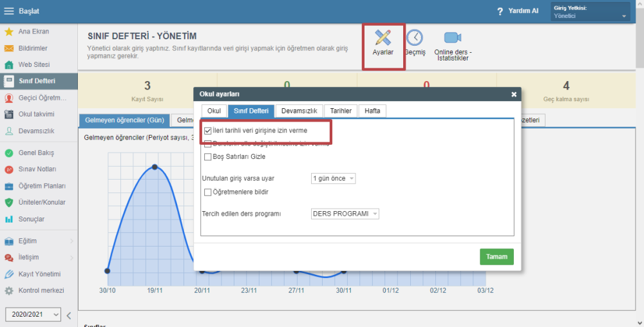The width and height of the screenshot is (644, 327).
Task: Switch to the Hafta tab
Action: tap(372, 111)
